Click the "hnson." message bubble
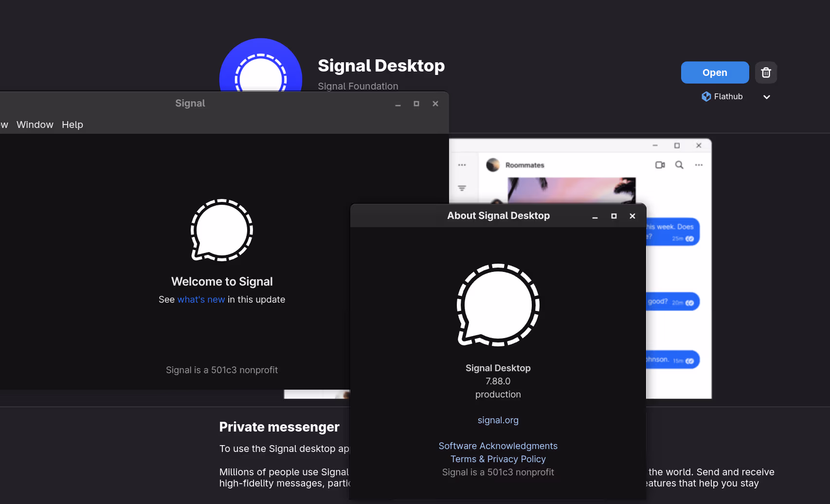The height and width of the screenshot is (504, 830). [x=673, y=360]
